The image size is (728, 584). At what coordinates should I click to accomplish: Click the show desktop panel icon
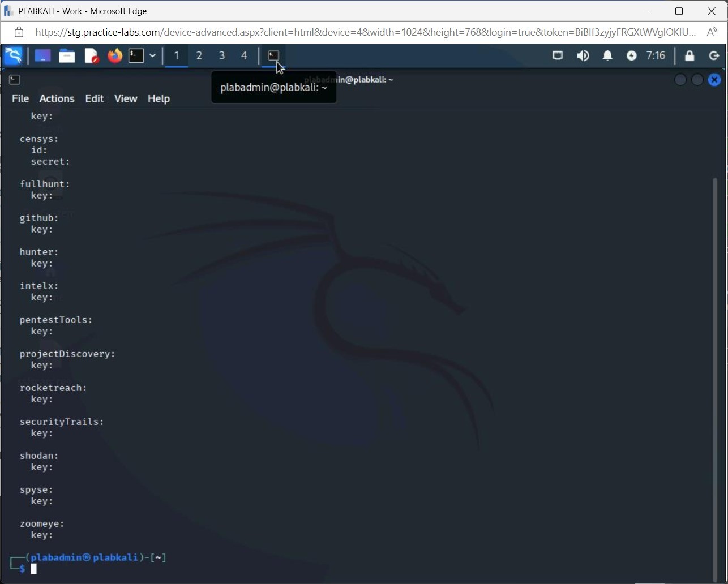click(x=42, y=55)
